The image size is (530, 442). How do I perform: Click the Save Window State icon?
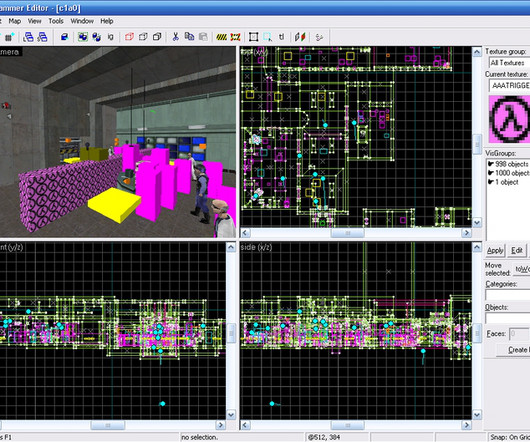coord(42,36)
